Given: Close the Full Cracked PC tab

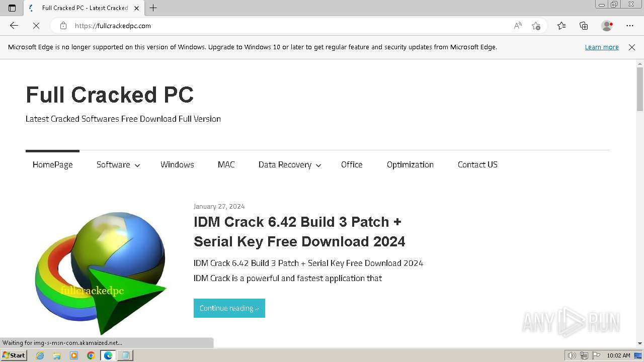Looking at the screenshot, I should [x=136, y=8].
